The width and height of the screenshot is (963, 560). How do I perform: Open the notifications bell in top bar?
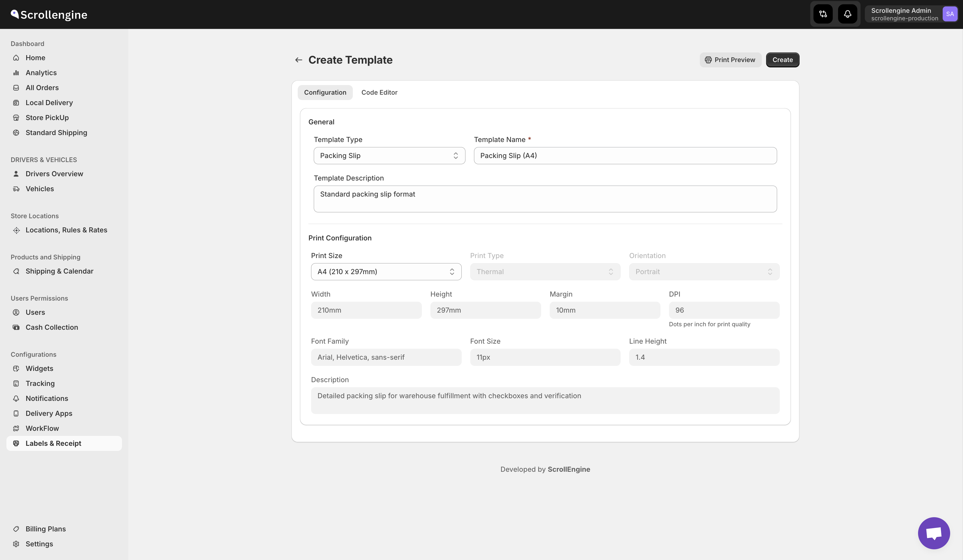tap(847, 14)
